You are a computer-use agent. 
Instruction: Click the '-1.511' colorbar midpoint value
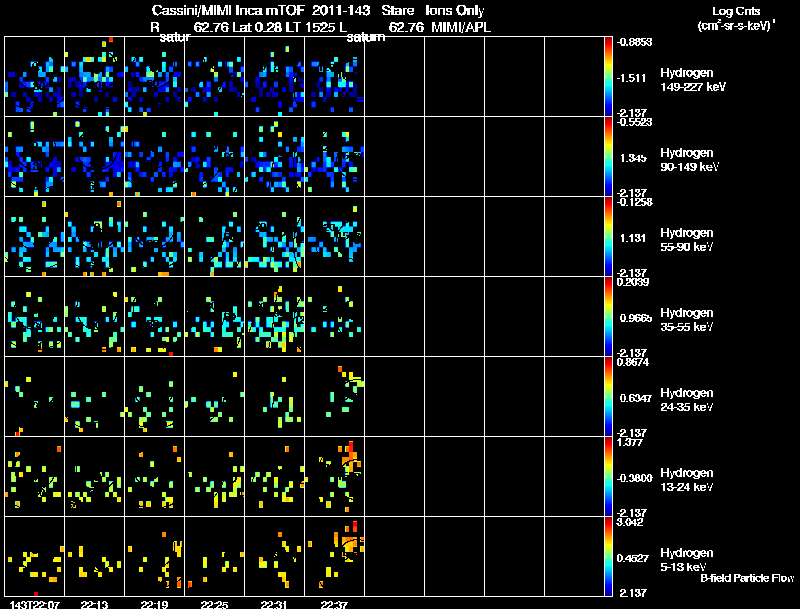[632, 78]
